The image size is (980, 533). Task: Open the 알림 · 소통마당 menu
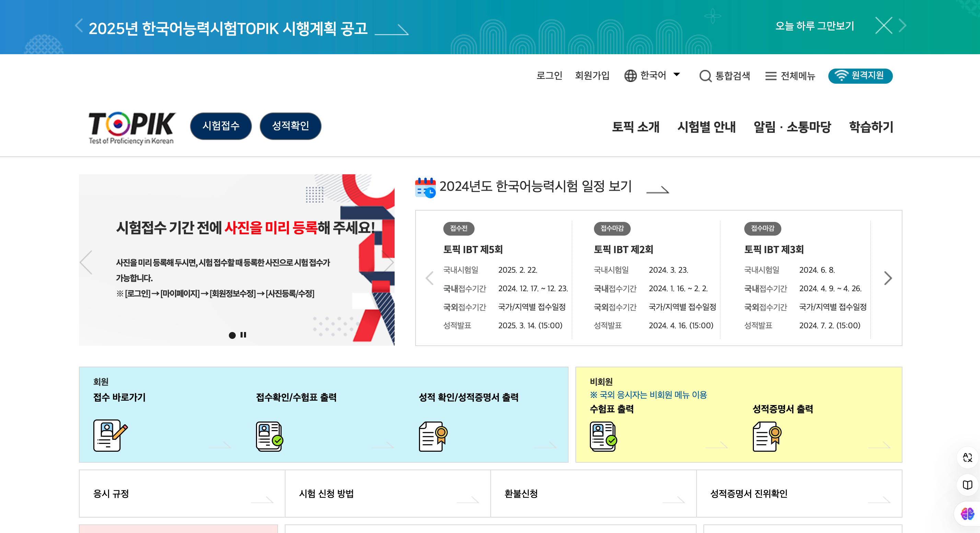tap(792, 127)
